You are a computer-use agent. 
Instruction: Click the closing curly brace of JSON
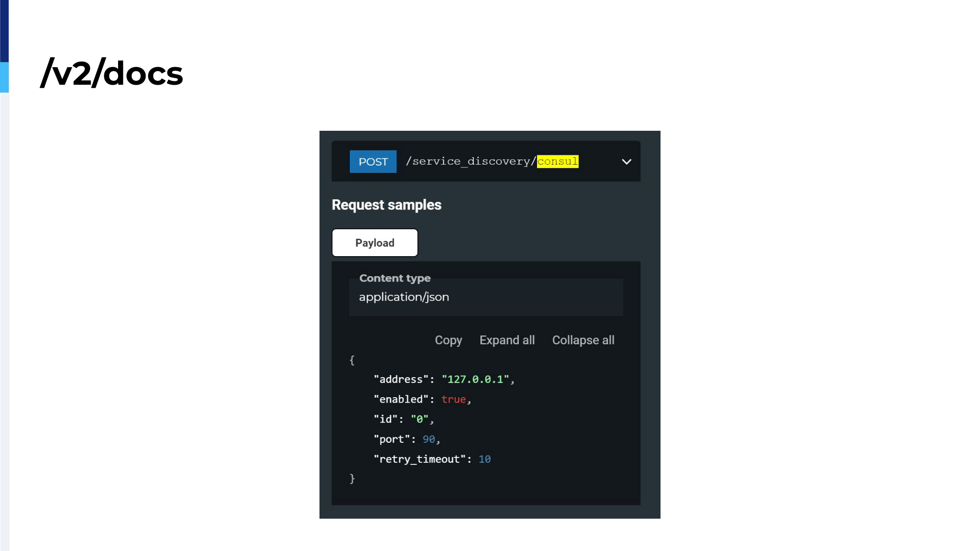[352, 479]
